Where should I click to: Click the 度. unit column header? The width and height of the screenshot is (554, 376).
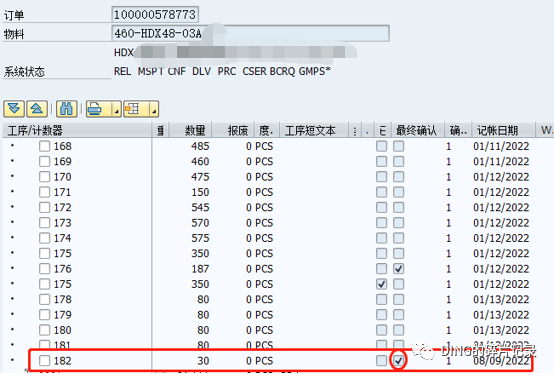point(267,130)
